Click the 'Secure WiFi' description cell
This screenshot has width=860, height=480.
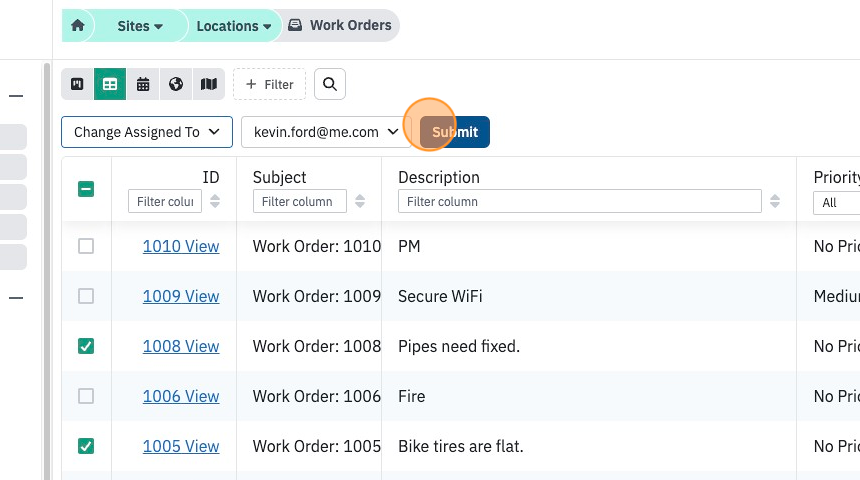pyautogui.click(x=440, y=296)
